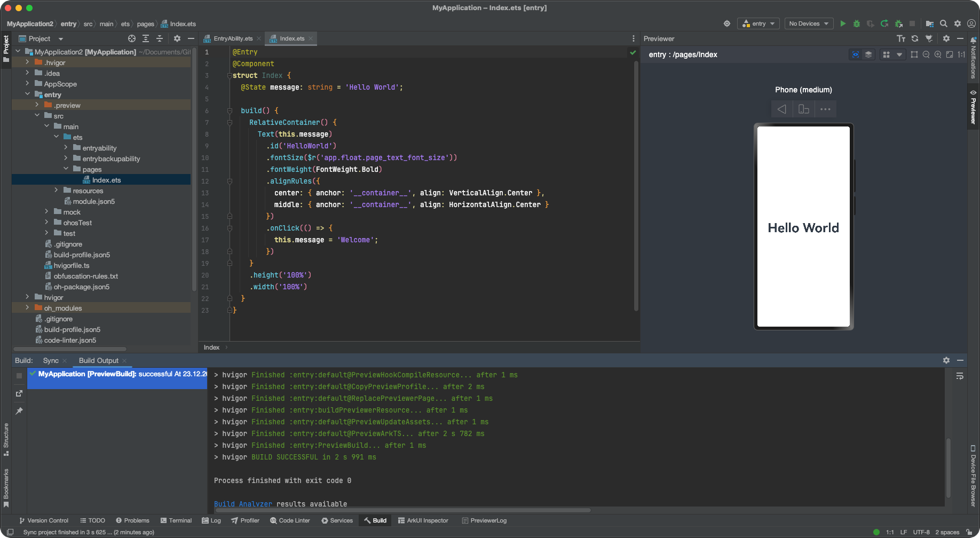Image resolution: width=980 pixels, height=538 pixels.
Task: Click the Hello World text in phone preview
Action: [803, 228]
